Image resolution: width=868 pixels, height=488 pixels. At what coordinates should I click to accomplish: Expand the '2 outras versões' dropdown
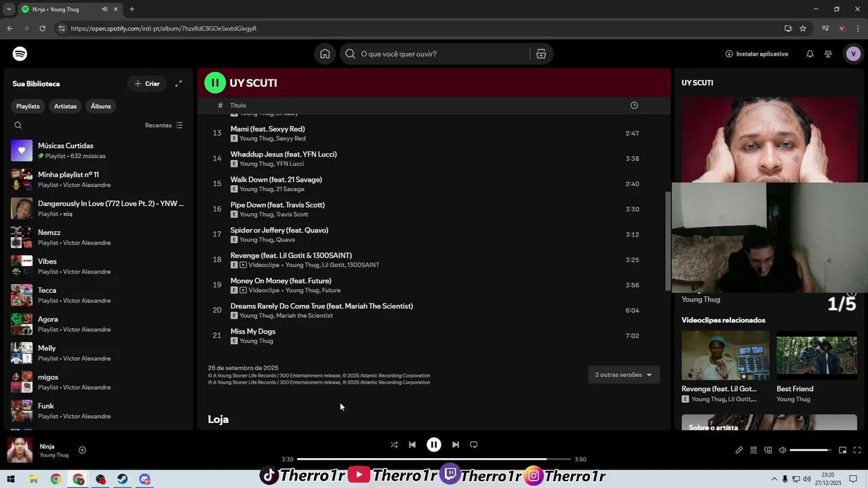pos(624,375)
